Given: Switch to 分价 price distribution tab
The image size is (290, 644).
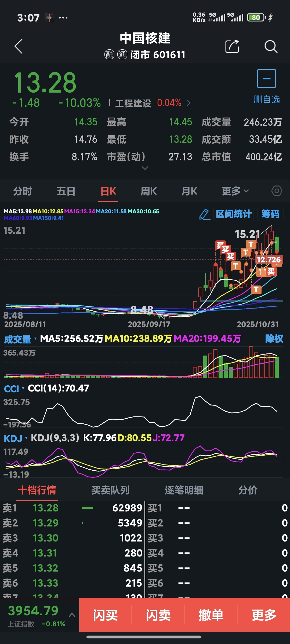Looking at the screenshot, I should click(x=248, y=490).
